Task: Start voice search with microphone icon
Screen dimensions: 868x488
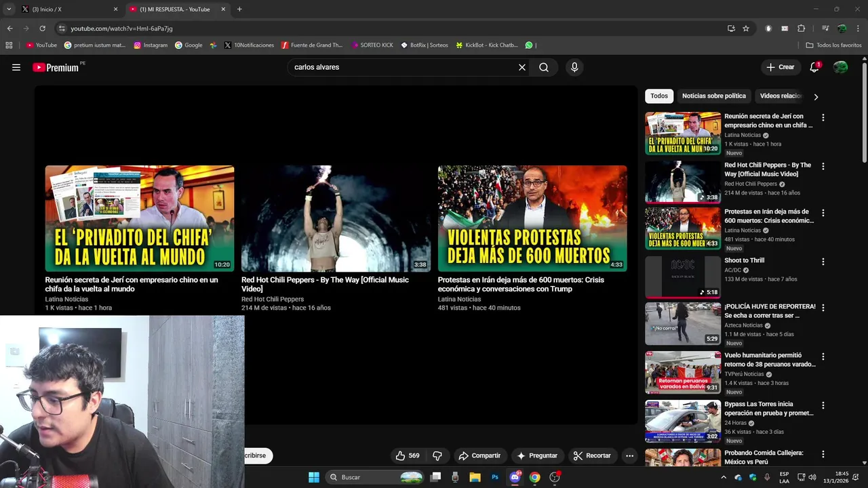Action: pyautogui.click(x=574, y=67)
